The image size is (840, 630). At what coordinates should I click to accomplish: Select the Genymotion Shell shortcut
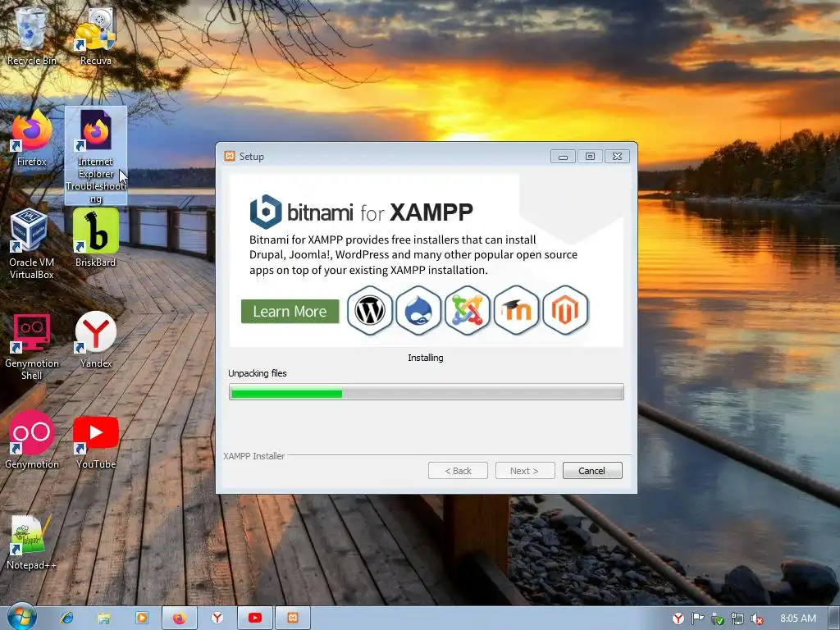click(32, 347)
